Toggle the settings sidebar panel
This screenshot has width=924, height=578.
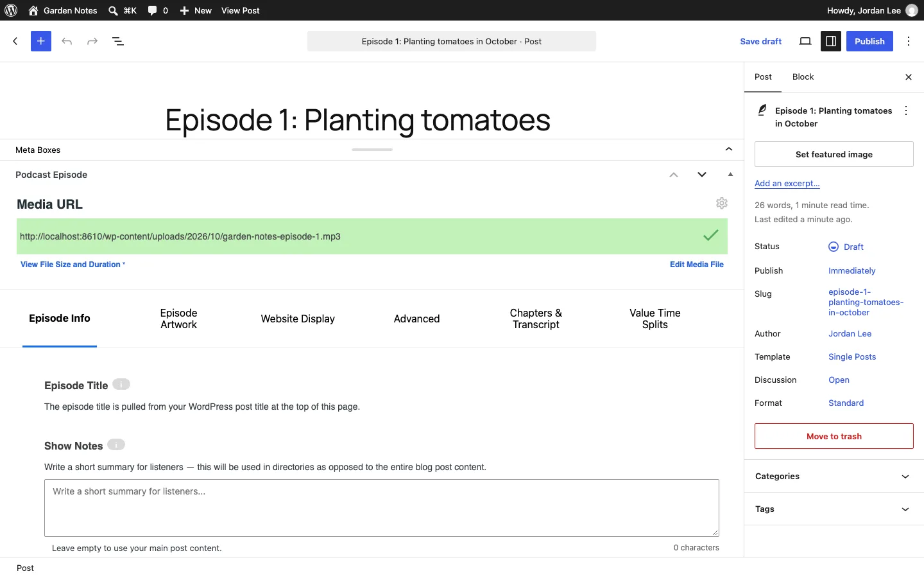point(831,41)
